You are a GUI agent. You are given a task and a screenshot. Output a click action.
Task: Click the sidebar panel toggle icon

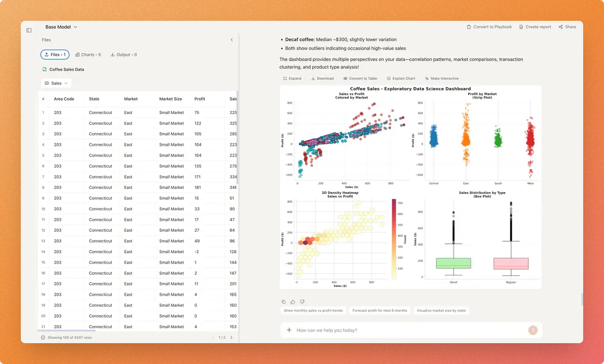[x=29, y=30]
